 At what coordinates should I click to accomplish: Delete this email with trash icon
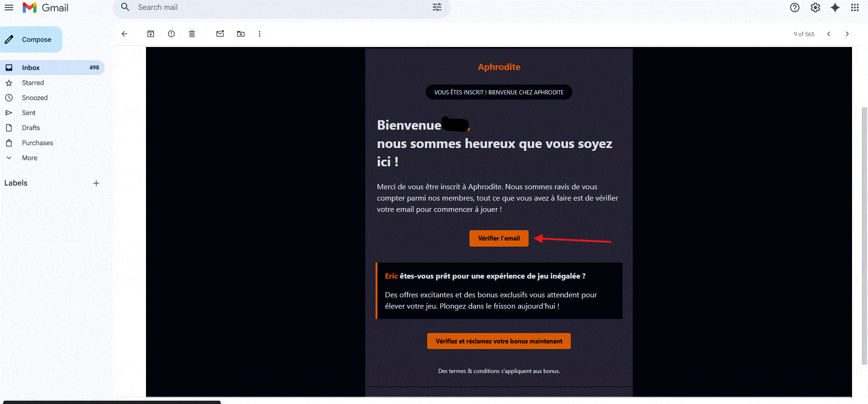pyautogui.click(x=192, y=34)
